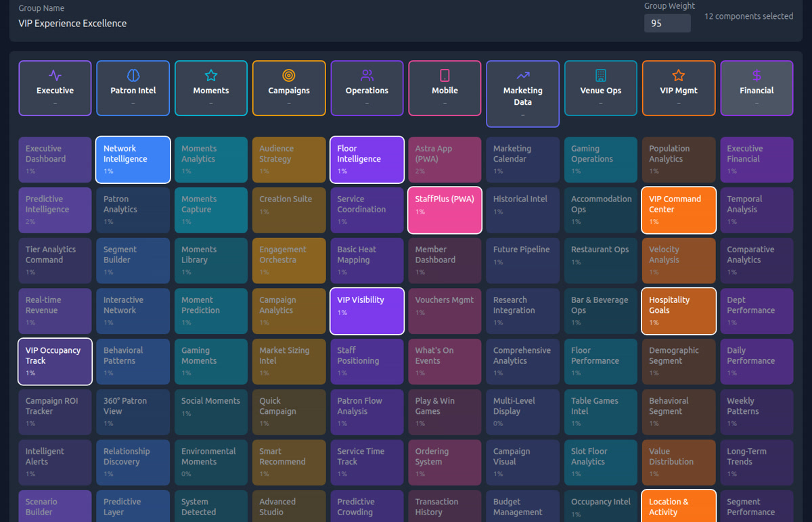The image size is (812, 522).
Task: Click inside the Group Weight field
Action: click(x=667, y=22)
